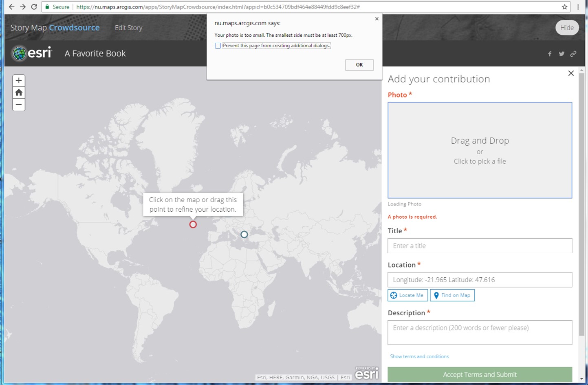Focus the Description text area
The height and width of the screenshot is (385, 588).
click(480, 332)
